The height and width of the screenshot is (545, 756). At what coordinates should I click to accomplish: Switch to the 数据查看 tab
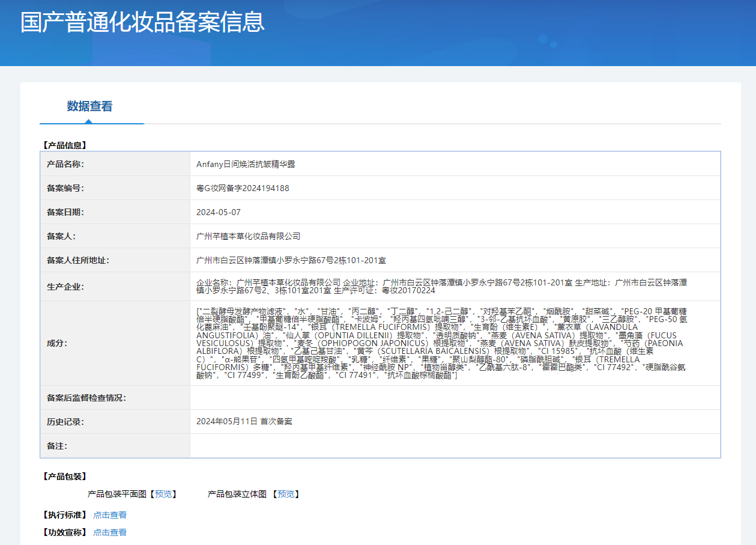pyautogui.click(x=89, y=106)
